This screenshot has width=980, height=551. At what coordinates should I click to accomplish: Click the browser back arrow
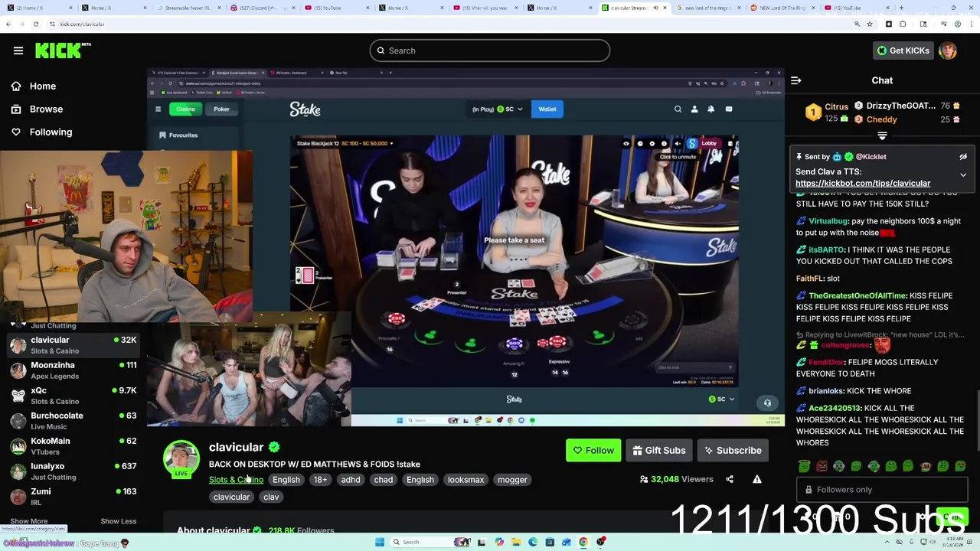pos(8,24)
